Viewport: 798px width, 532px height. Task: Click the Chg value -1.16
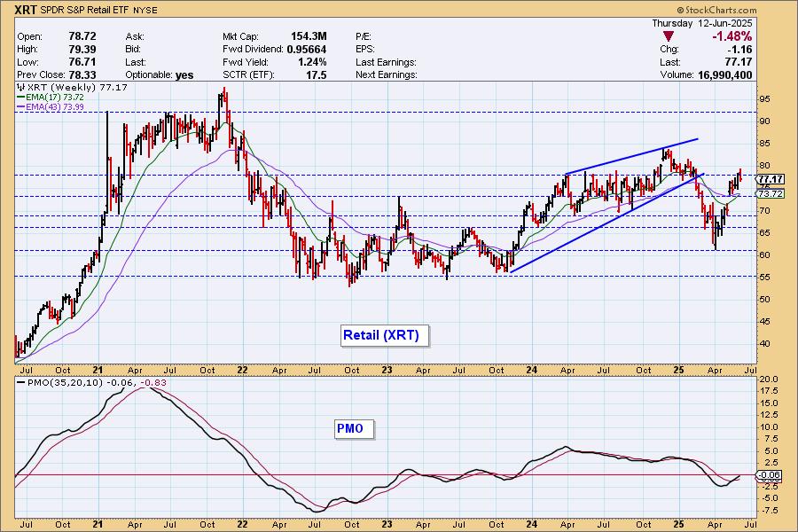click(739, 50)
